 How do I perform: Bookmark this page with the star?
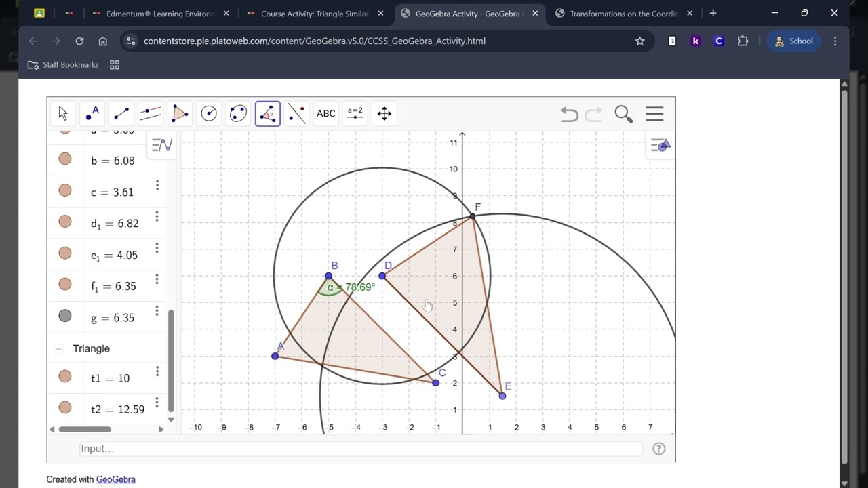pos(639,41)
